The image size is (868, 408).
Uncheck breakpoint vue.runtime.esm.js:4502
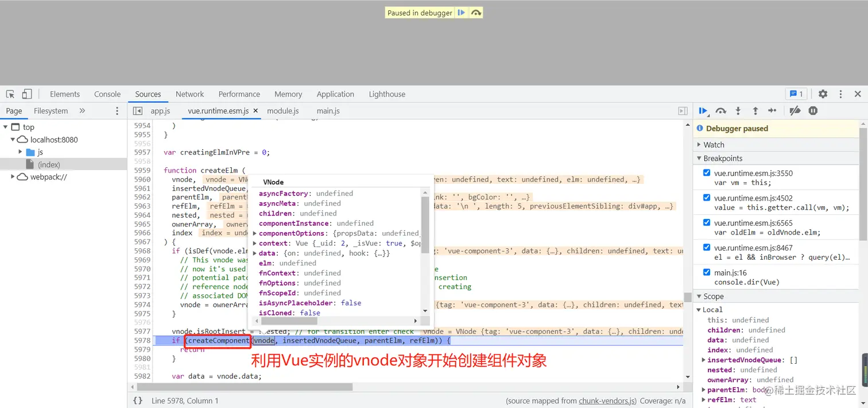click(707, 198)
